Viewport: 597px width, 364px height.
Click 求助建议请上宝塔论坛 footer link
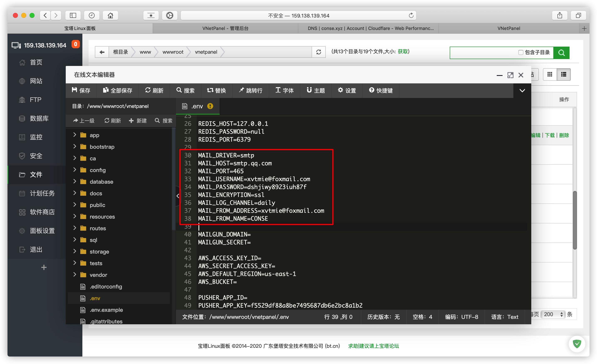[374, 346]
